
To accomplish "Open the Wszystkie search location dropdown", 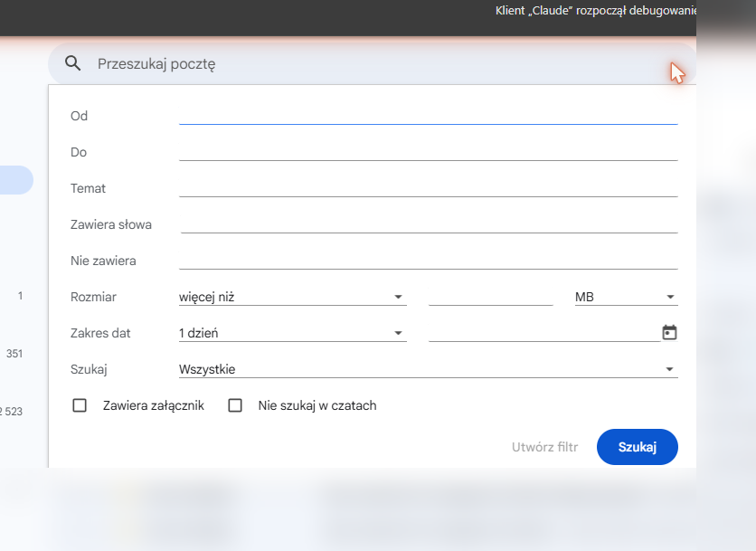I will pyautogui.click(x=428, y=369).
